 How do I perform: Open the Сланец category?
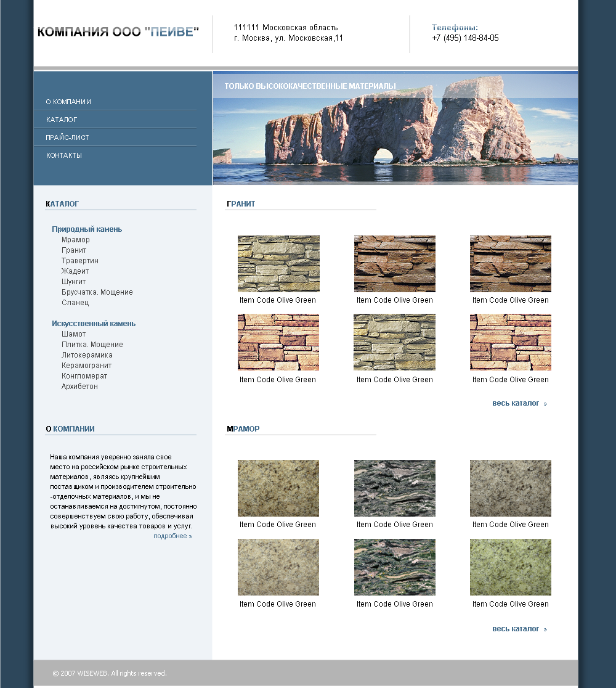75,303
